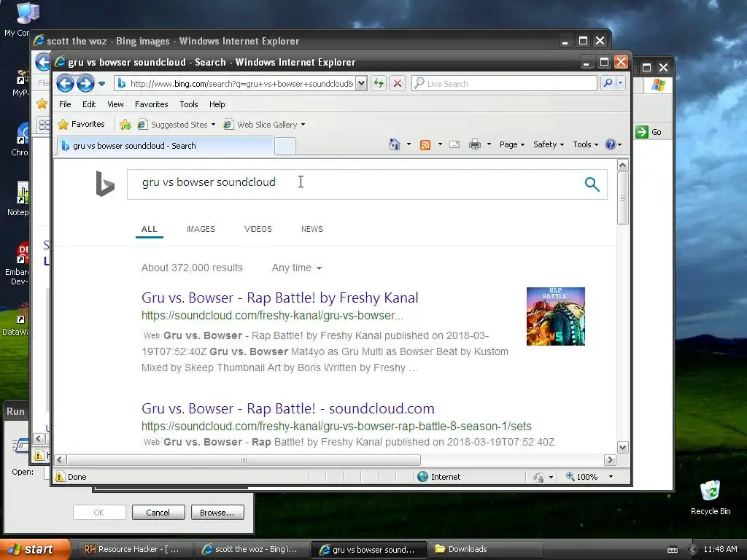Viewport: 747px width, 560px height.
Task: Refresh the page with the green arrows icon
Action: [379, 83]
